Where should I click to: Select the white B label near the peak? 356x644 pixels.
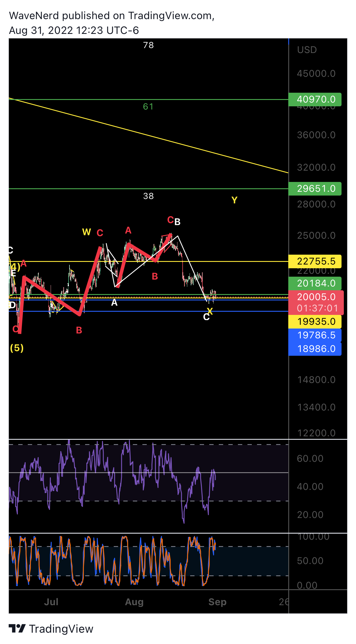(x=177, y=222)
